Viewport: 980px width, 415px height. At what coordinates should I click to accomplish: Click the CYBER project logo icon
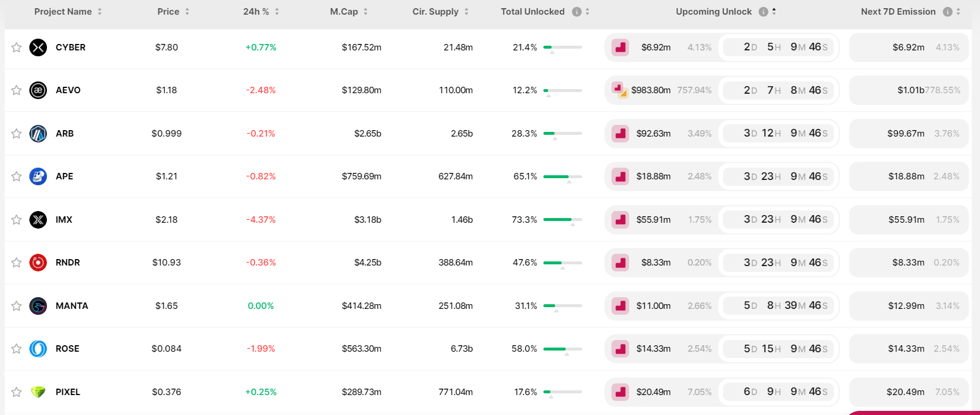point(38,47)
